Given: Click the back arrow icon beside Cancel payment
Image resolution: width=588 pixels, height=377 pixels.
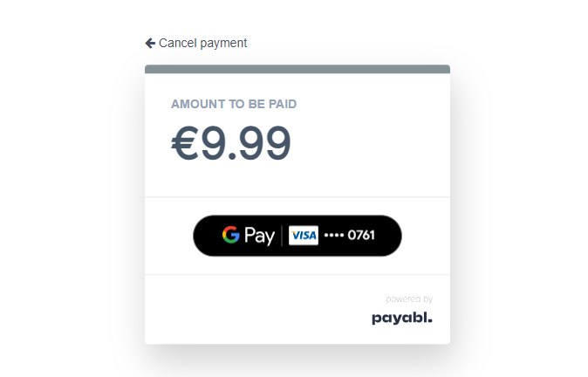Looking at the screenshot, I should tap(150, 43).
